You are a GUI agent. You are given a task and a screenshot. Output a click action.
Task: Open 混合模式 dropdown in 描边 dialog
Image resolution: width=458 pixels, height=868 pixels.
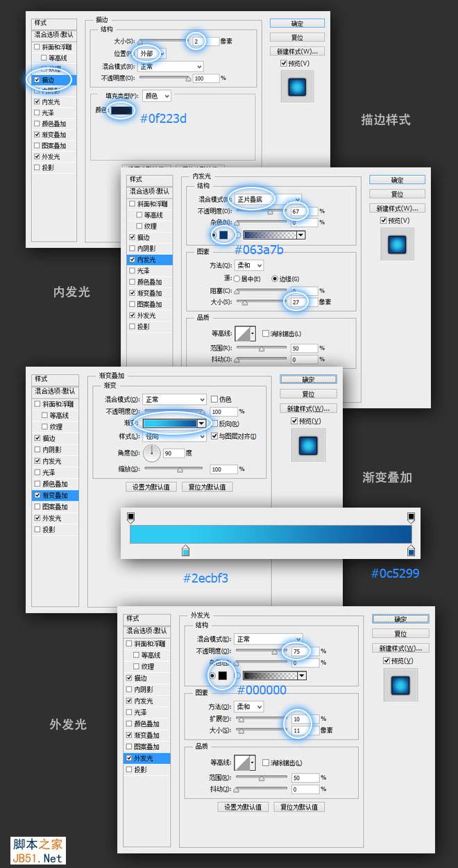(170, 66)
